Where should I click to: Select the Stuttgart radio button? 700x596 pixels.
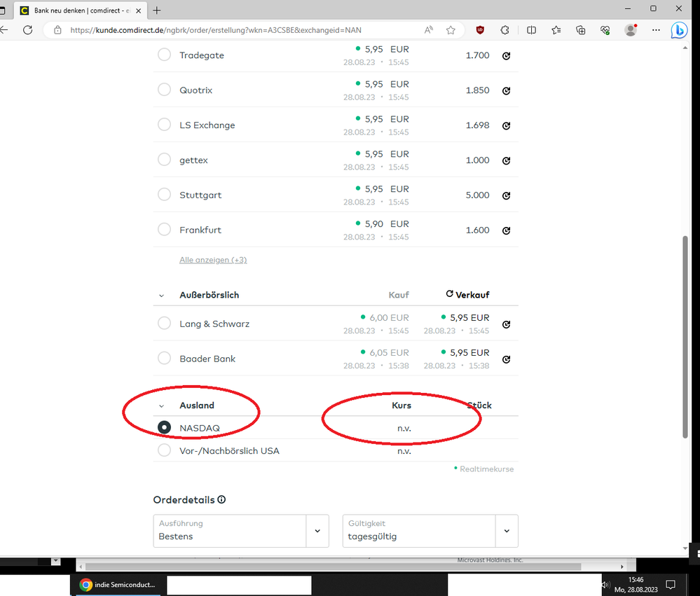point(164,194)
